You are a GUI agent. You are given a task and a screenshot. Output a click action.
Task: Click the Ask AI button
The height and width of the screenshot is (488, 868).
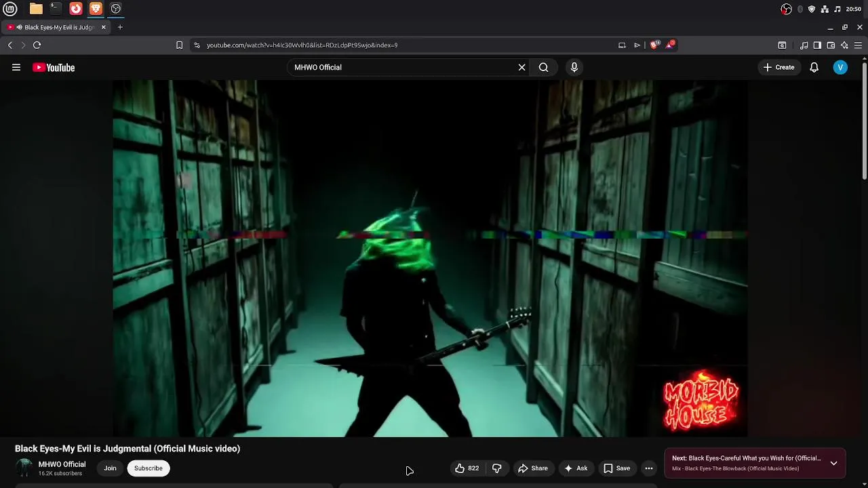click(x=576, y=468)
